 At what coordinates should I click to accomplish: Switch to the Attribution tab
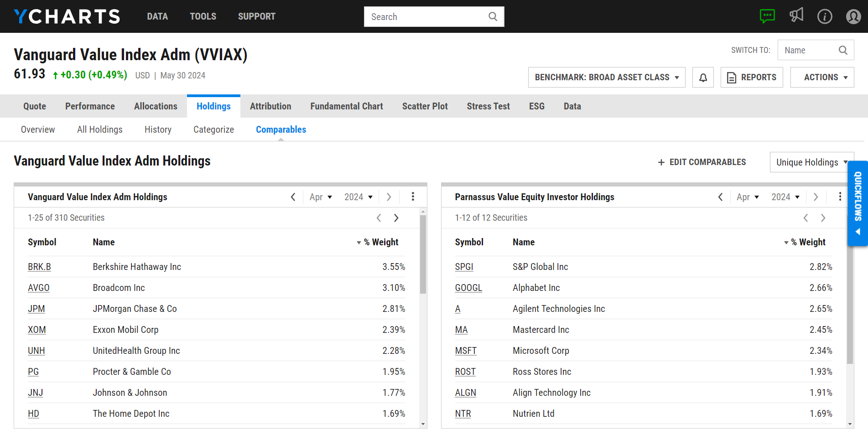pos(270,106)
